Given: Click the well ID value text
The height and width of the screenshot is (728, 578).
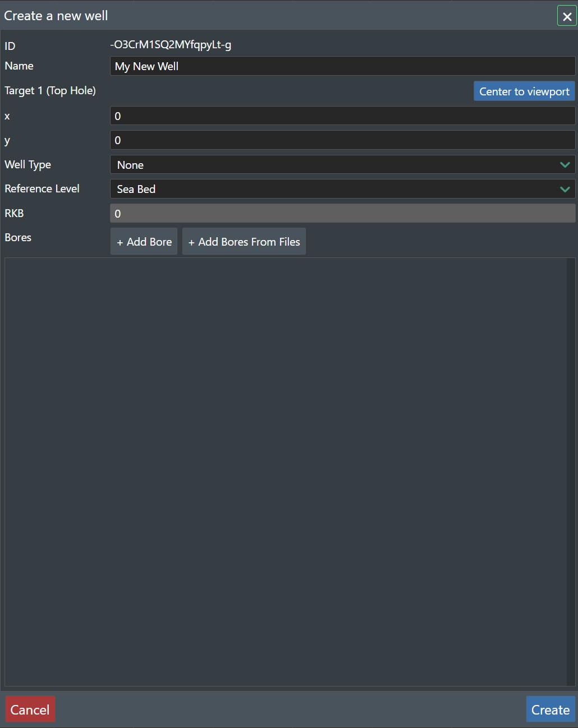Looking at the screenshot, I should (x=171, y=45).
